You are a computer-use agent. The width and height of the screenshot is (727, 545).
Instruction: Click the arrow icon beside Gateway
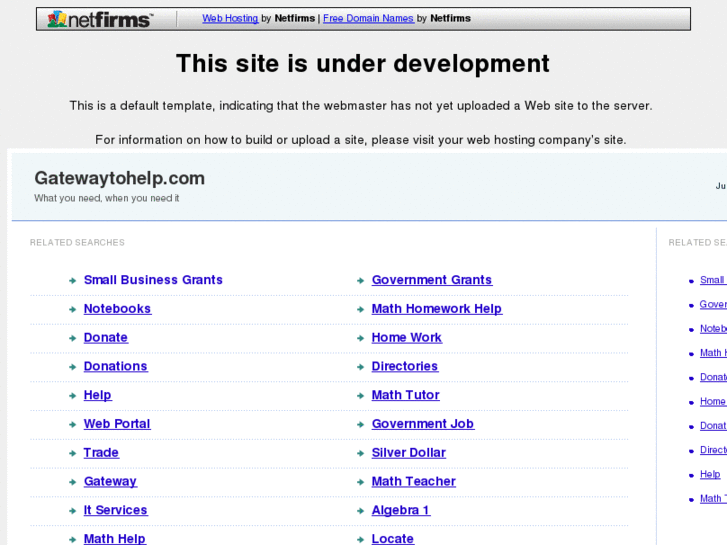click(x=72, y=482)
